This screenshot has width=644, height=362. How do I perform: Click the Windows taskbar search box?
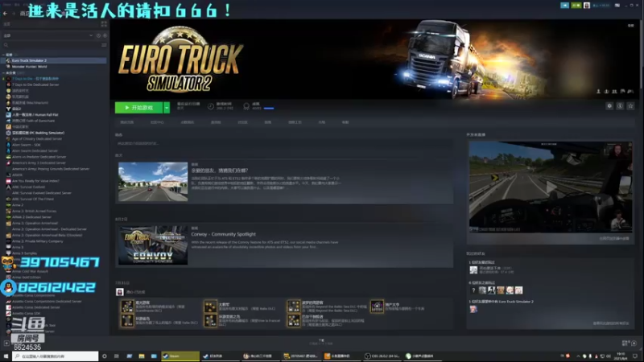tap(56, 356)
